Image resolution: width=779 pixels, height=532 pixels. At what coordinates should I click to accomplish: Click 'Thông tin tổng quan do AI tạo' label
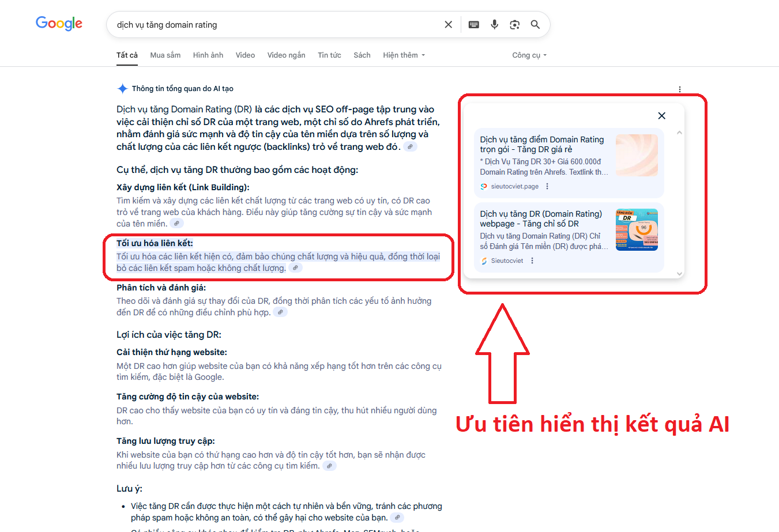point(183,89)
